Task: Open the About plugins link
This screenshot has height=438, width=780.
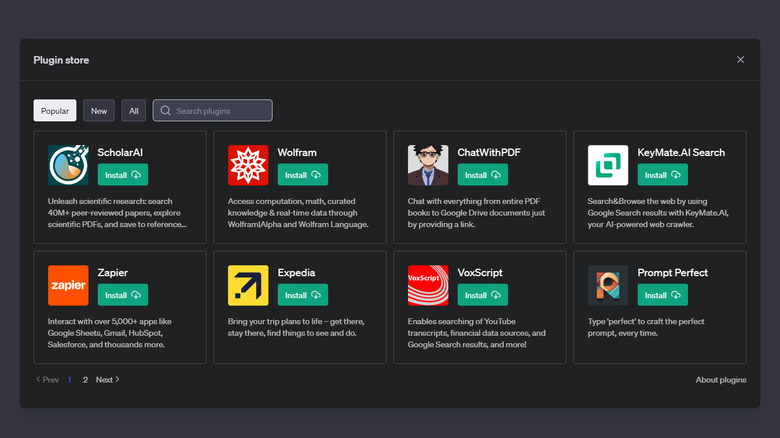Action: (721, 380)
